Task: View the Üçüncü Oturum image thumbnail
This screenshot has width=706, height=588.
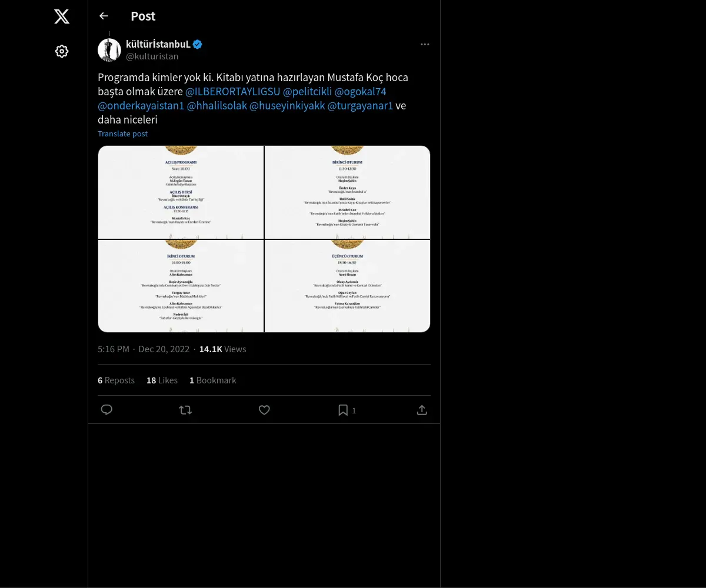Action: 347,286
